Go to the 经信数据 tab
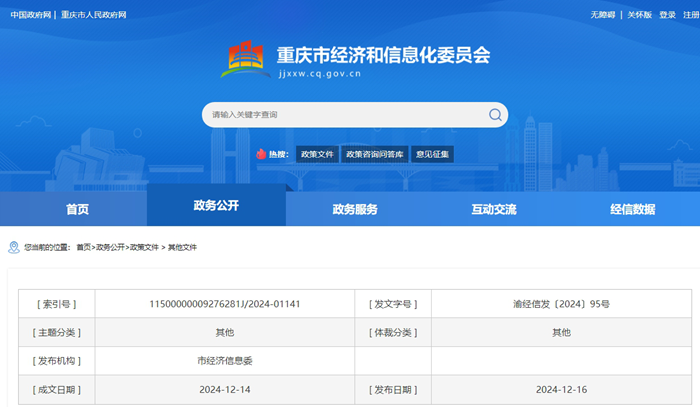This screenshot has height=407, width=700. coord(632,209)
